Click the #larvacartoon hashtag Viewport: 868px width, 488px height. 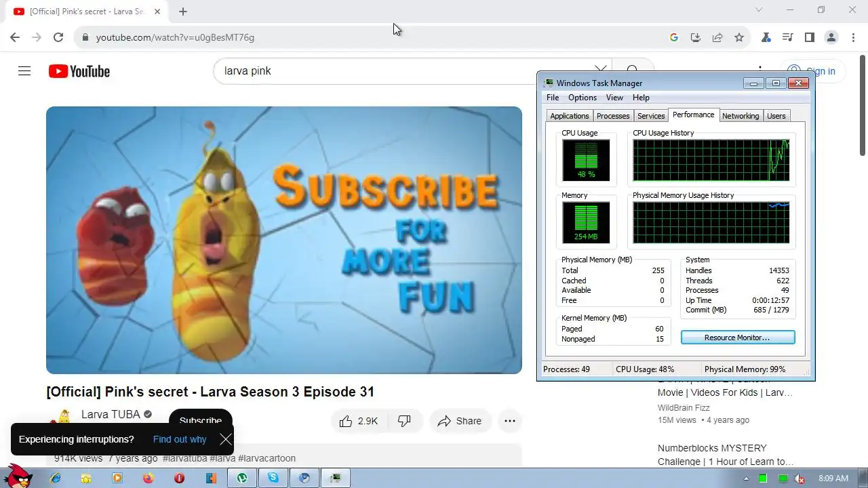[x=267, y=458]
